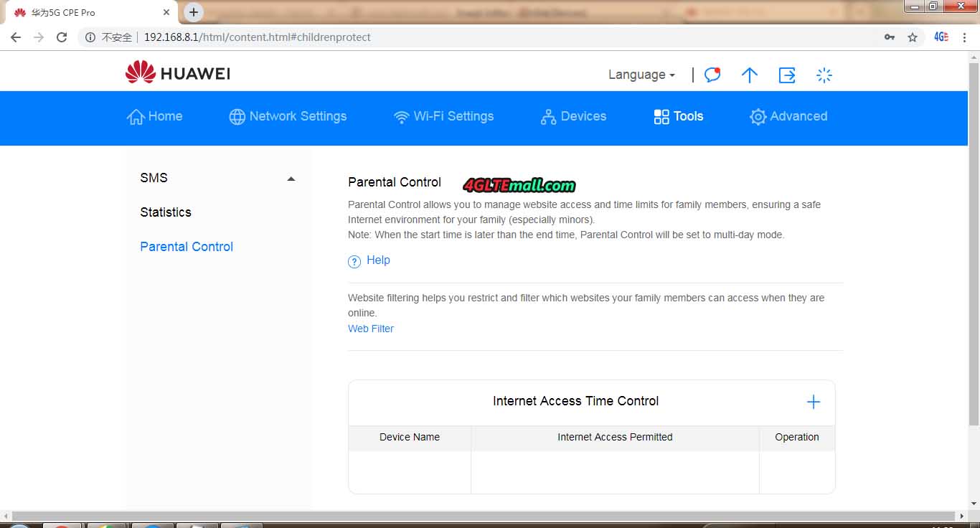Click the saved password key icon

click(890, 37)
